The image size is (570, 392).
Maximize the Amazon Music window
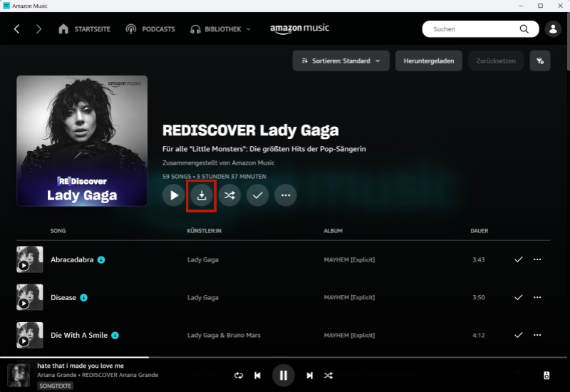point(541,6)
